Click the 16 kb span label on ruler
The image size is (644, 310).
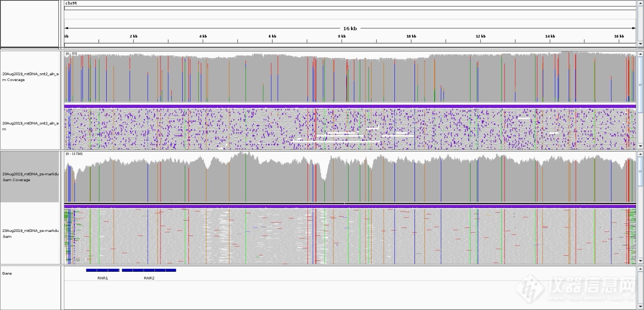pyautogui.click(x=350, y=29)
